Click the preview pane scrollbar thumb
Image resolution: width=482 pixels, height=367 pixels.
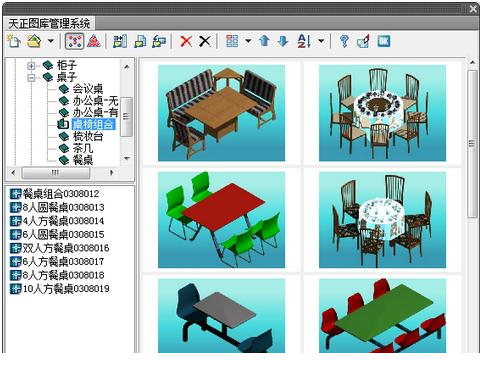(x=472, y=144)
